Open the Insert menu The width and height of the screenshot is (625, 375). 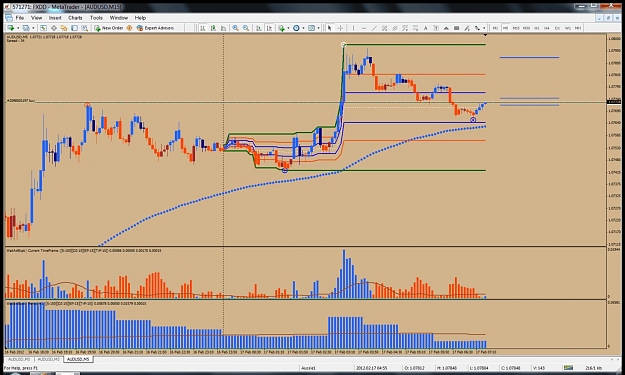[x=55, y=18]
